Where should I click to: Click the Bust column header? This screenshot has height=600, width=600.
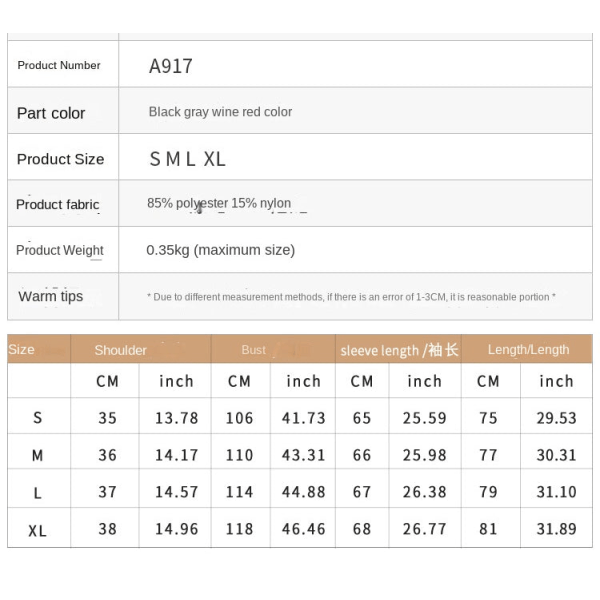pos(253,350)
